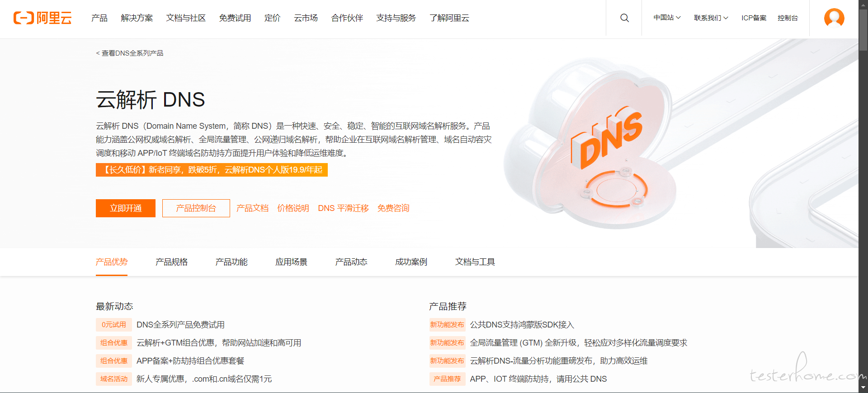Open the 定价 menu item
This screenshot has height=393, width=868.
[273, 18]
